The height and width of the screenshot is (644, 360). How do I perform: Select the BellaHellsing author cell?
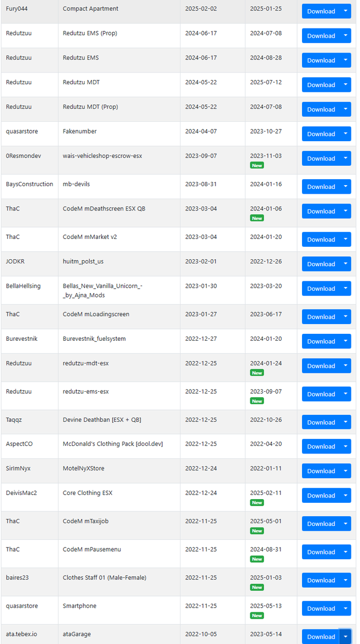point(30,290)
